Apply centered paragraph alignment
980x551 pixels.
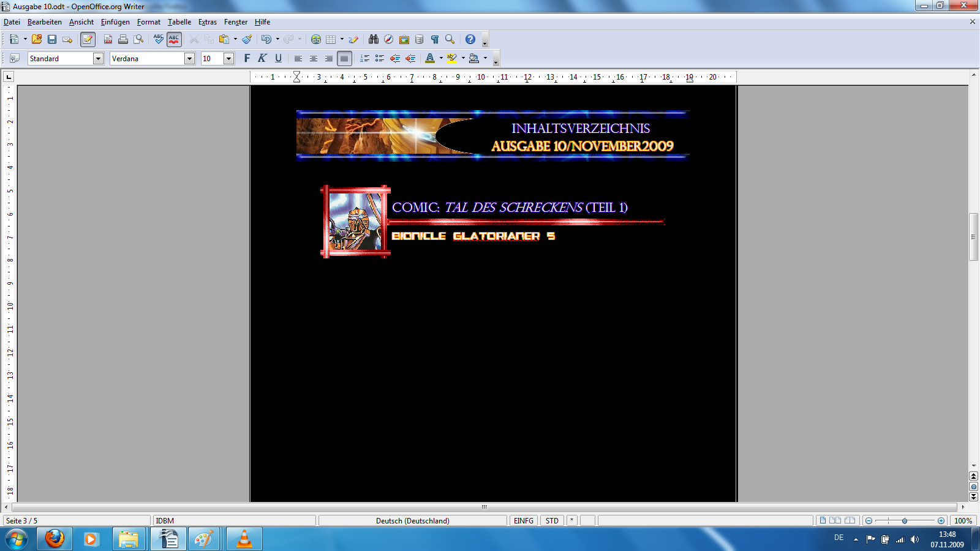coord(314,58)
